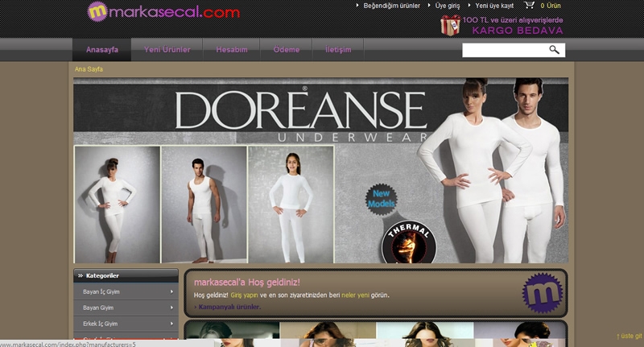
Task: Click the Ana Sayfa breadcrumb
Action: coord(89,69)
